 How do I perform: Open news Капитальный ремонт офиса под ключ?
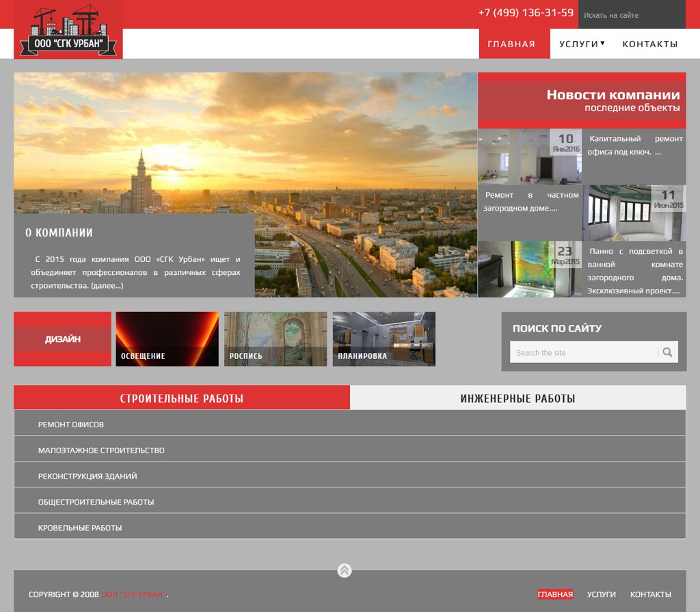pos(635,145)
